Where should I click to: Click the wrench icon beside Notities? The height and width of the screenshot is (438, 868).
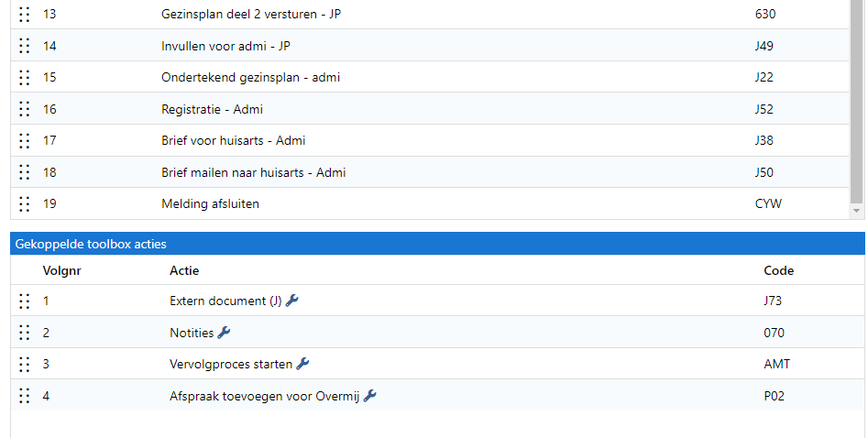(225, 333)
